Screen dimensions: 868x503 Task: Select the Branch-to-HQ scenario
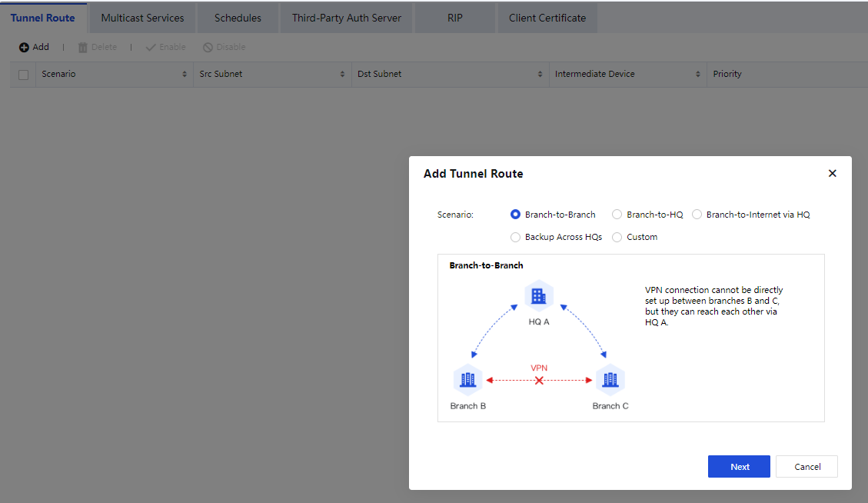(x=617, y=215)
